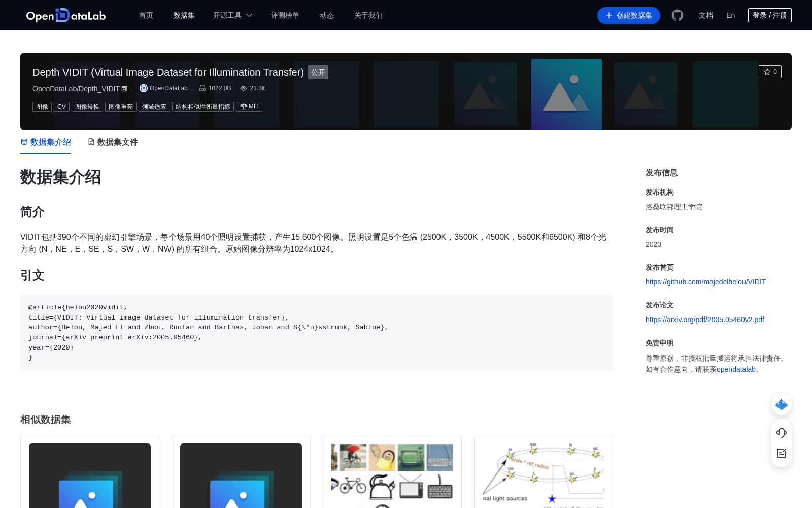Screen dimensions: 812x508
Task: Expand the 开源工具 dropdown menu
Action: (x=232, y=15)
